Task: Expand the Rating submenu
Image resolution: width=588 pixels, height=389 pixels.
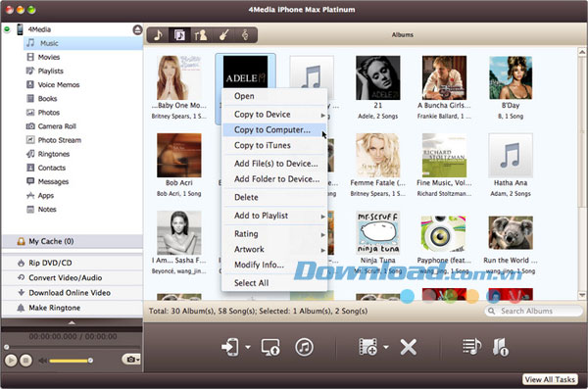Action: pyautogui.click(x=322, y=235)
